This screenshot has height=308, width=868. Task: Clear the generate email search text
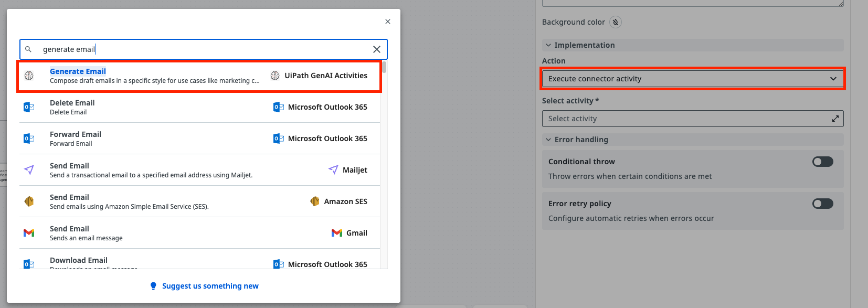377,49
